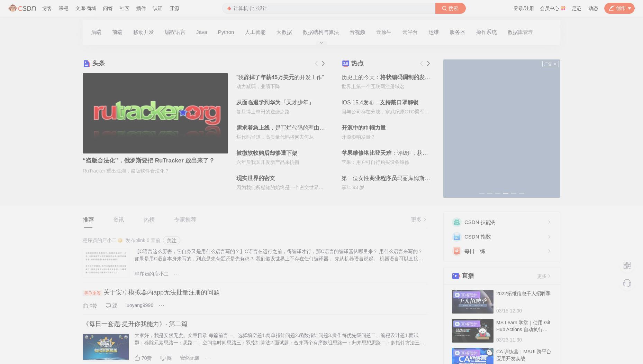The width and height of the screenshot is (643, 364).
Task: Expand the category bar chevron
Action: (321, 43)
